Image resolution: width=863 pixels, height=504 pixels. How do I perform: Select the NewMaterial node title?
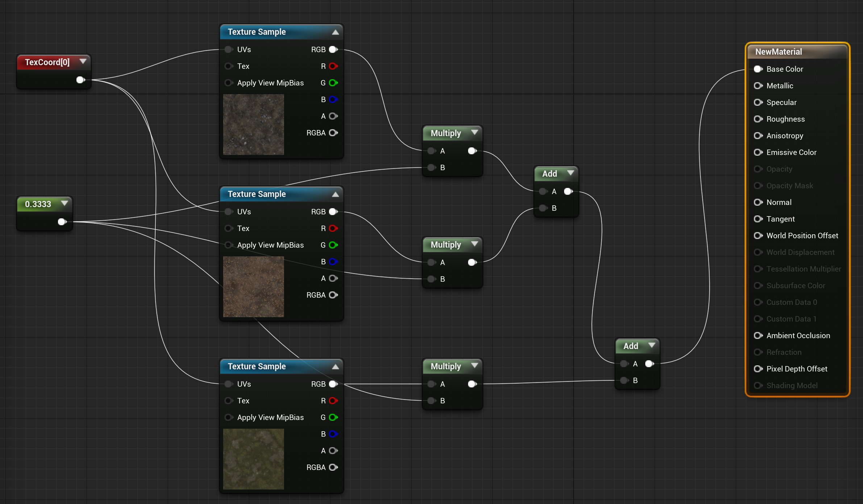(x=779, y=52)
